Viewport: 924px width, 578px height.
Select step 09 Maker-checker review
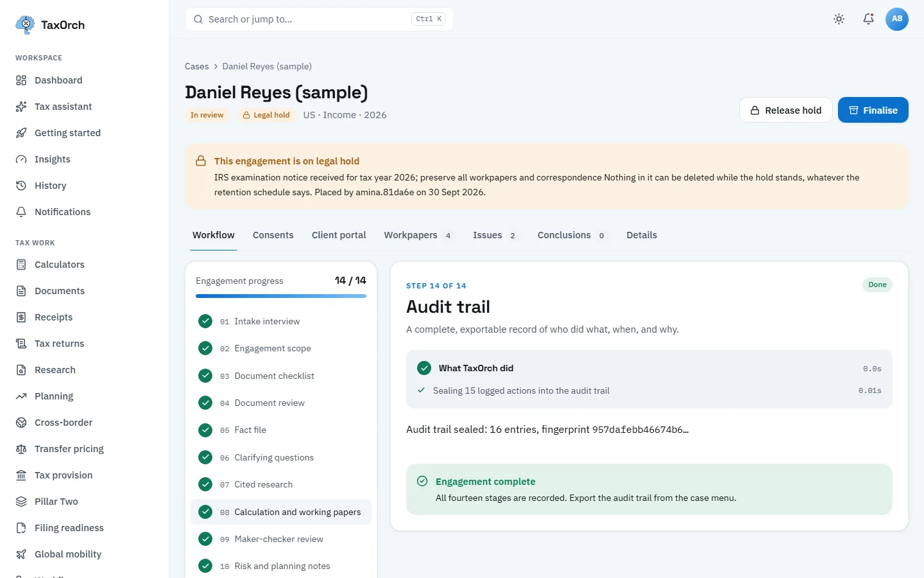281,539
